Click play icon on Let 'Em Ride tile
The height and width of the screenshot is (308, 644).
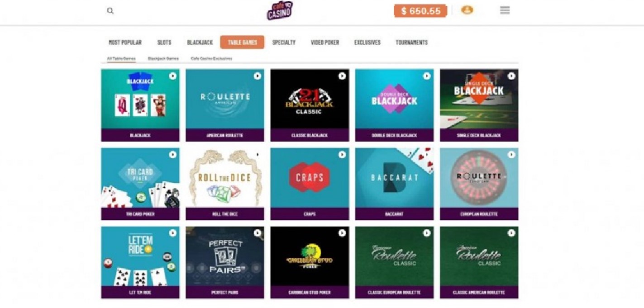point(172,233)
